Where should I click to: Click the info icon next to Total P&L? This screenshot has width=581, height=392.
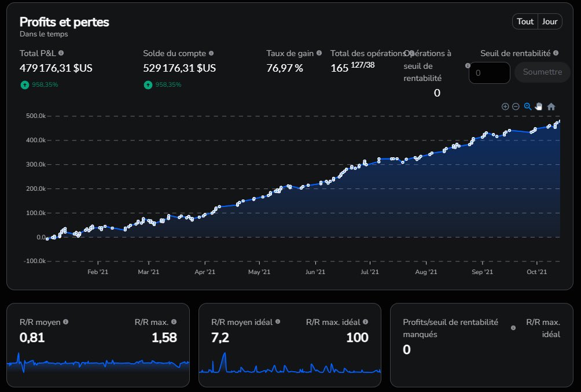[62, 53]
